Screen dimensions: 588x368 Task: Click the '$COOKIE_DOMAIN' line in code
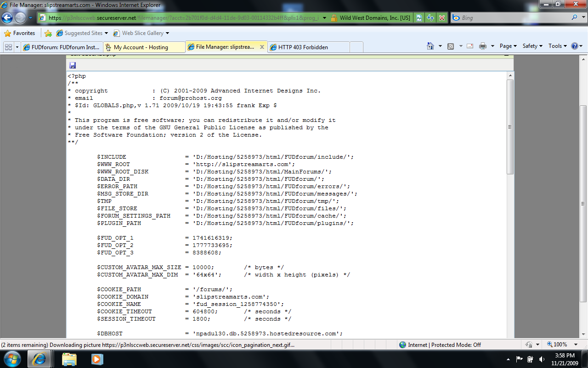pos(183,297)
